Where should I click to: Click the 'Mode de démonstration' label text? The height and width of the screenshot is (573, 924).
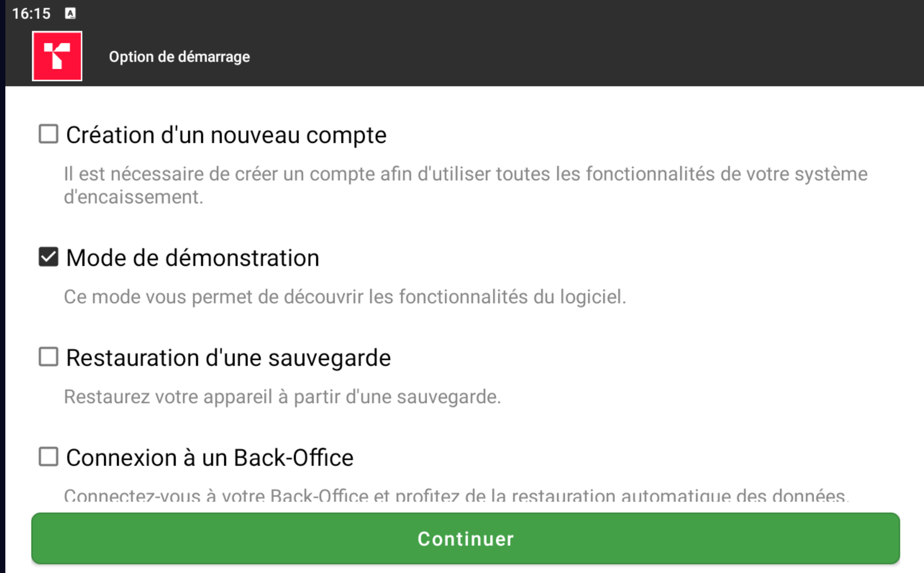[x=192, y=258]
